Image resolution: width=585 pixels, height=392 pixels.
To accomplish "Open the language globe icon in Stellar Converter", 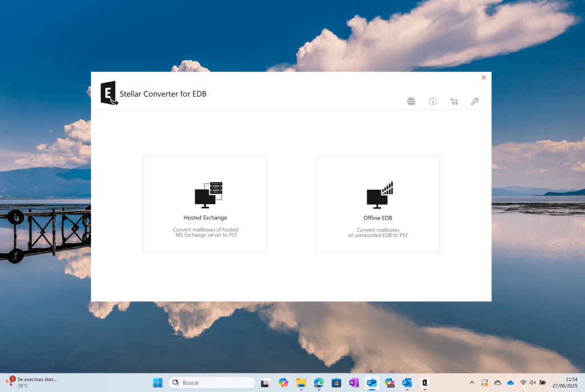I will (411, 101).
